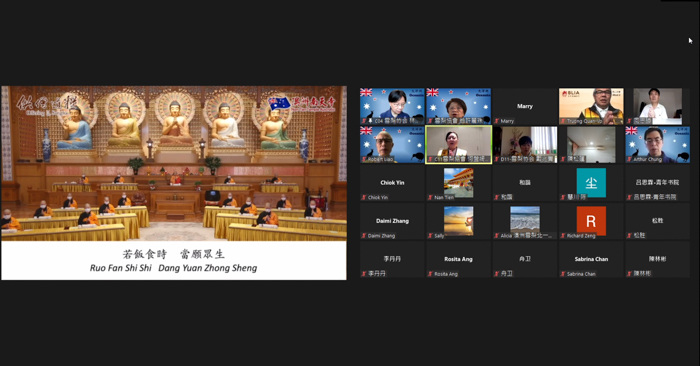Click Sally's sunset profile picture
This screenshot has height=366, width=700.
coord(458,220)
